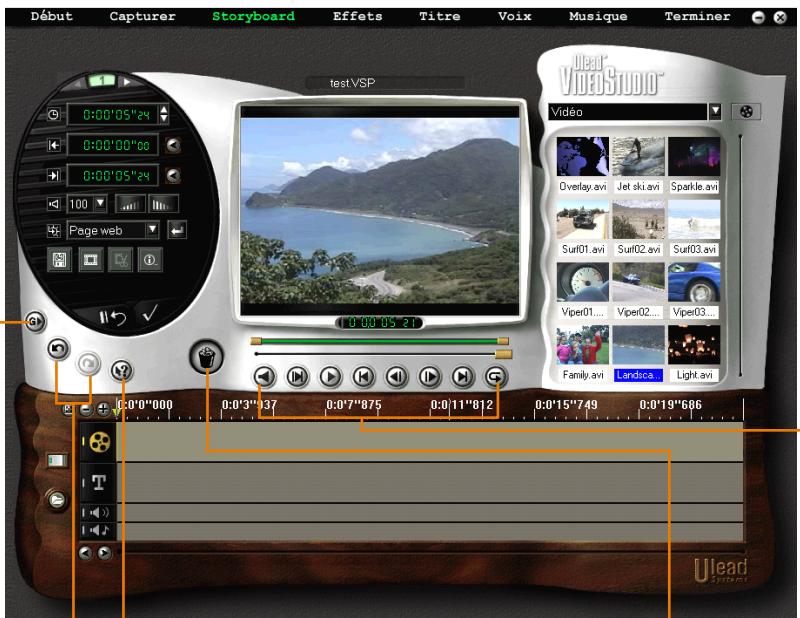Click the global commands G button
Image resolution: width=800 pixels, height=618 pixels.
coord(35,322)
